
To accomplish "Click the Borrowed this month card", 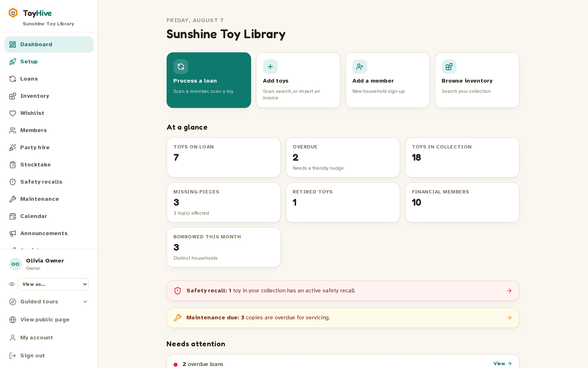I will pyautogui.click(x=224, y=248).
